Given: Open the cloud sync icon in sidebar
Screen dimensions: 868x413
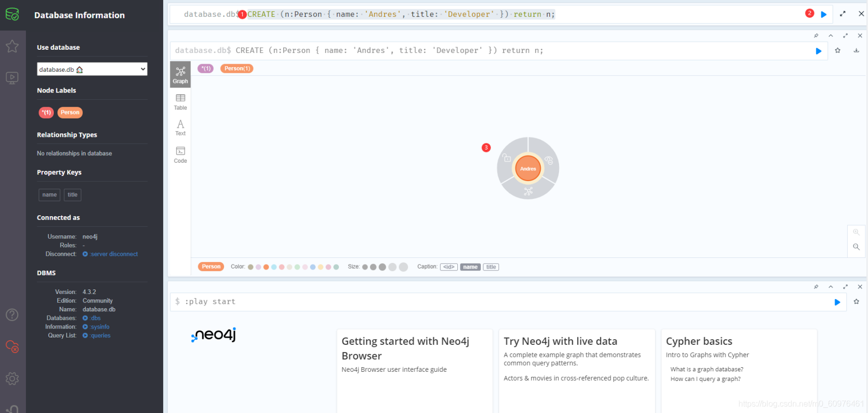Looking at the screenshot, I should (12, 346).
